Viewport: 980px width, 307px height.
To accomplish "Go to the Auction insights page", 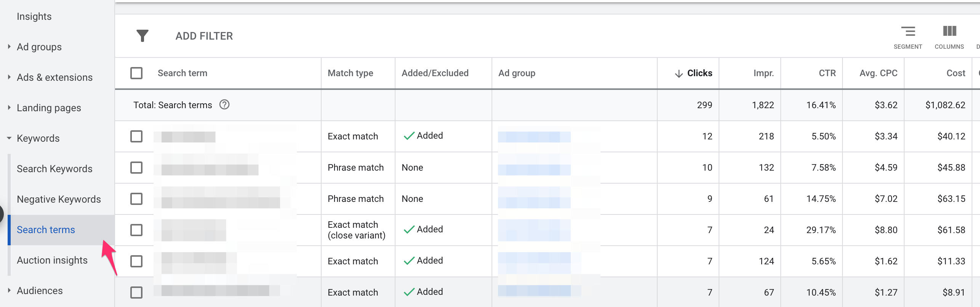I will point(52,260).
